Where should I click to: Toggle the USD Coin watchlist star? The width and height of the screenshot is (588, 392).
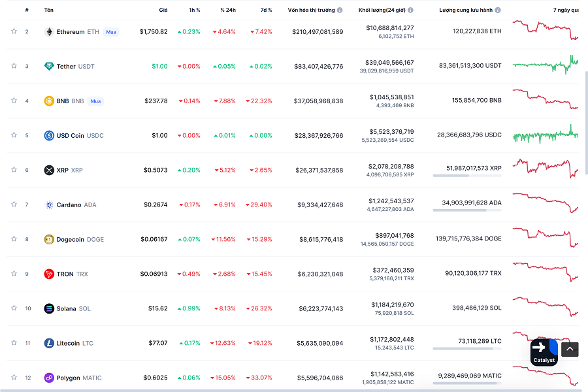[x=14, y=135]
